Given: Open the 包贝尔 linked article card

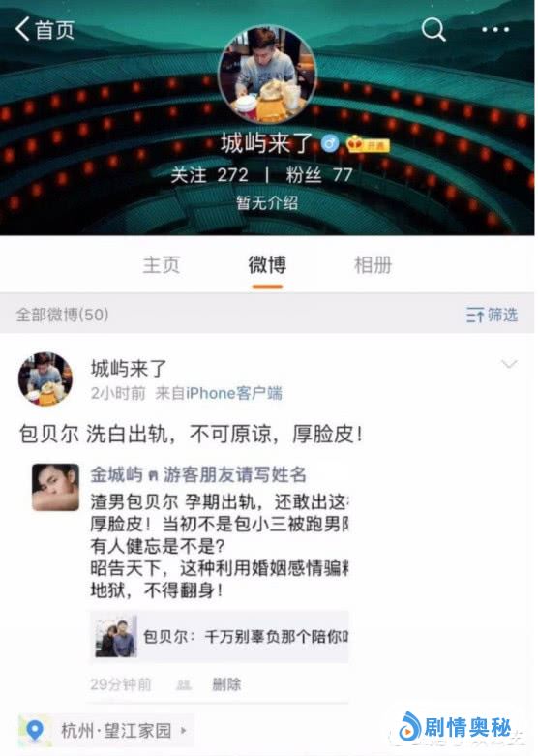Looking at the screenshot, I should [220, 636].
